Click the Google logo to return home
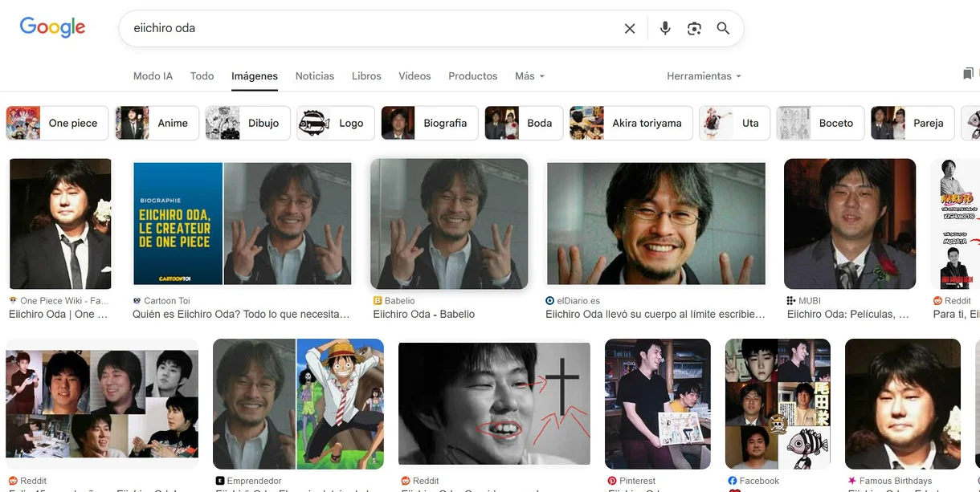This screenshot has height=492, width=980. (51, 26)
